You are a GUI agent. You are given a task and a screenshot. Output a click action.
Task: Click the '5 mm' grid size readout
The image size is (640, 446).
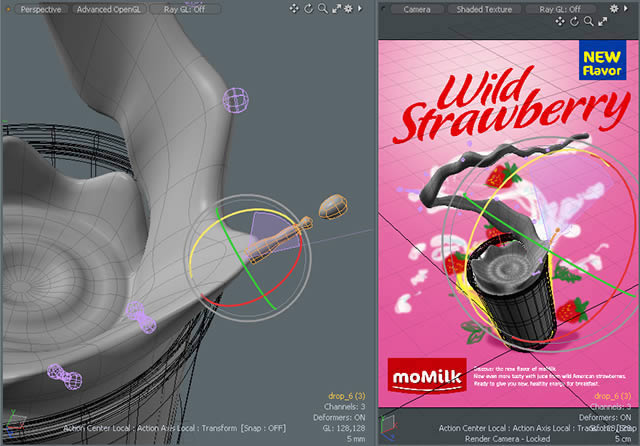356,439
